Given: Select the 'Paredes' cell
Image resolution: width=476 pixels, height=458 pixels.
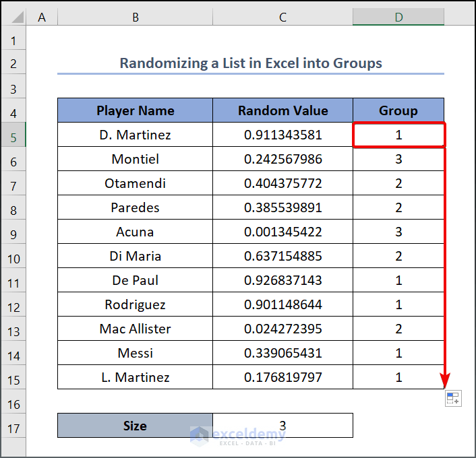Looking at the screenshot, I should (135, 207).
